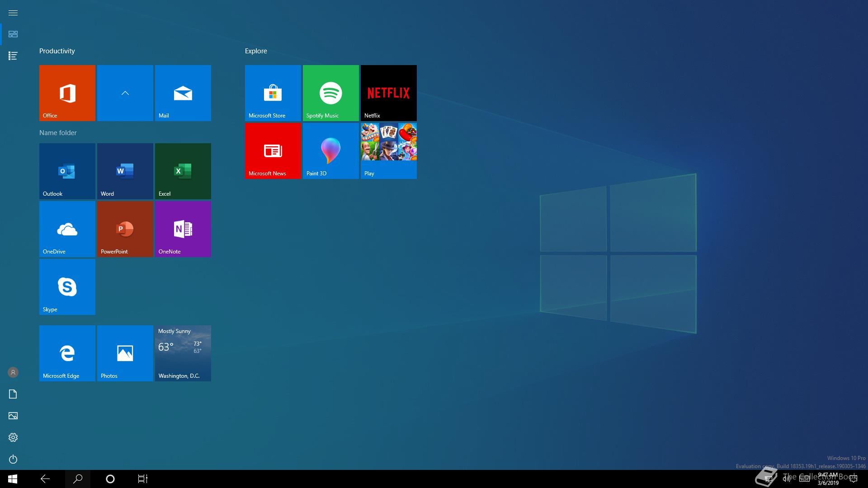This screenshot has width=868, height=488.
Task: Switch to Pinned tiles view
Action: (13, 34)
